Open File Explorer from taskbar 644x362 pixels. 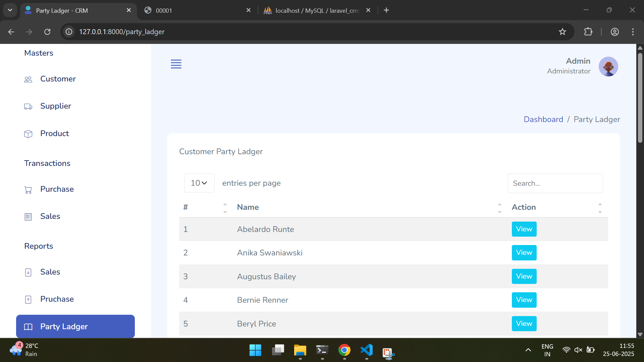coord(300,350)
